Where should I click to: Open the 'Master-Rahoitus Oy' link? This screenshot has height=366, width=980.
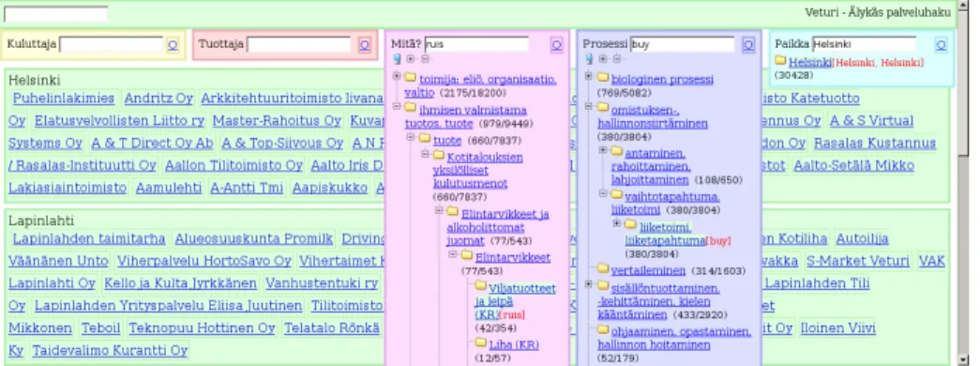(277, 120)
